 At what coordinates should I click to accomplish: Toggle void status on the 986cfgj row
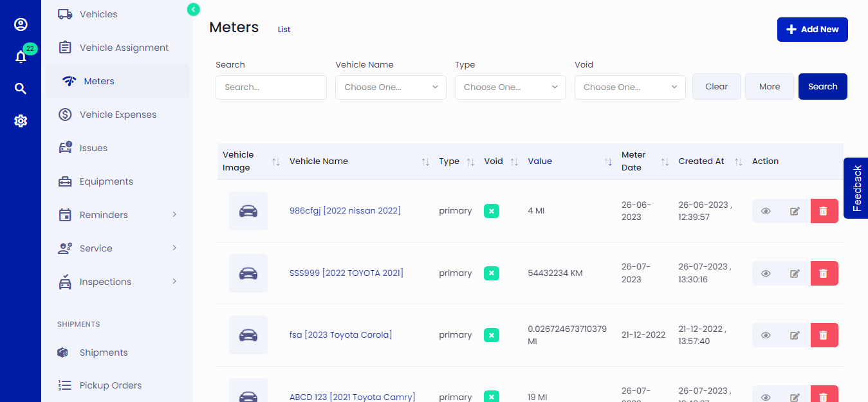(492, 210)
